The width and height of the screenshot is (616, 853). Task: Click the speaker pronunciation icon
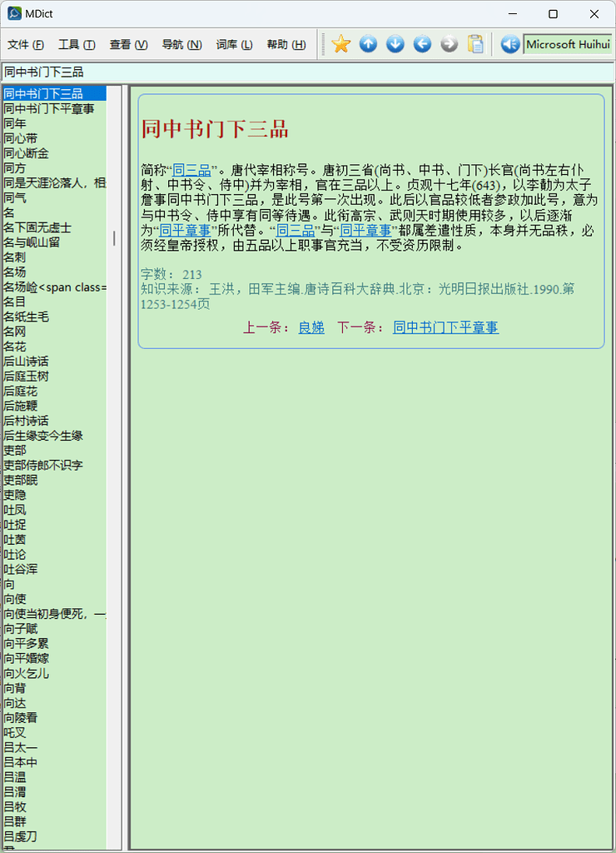click(510, 44)
